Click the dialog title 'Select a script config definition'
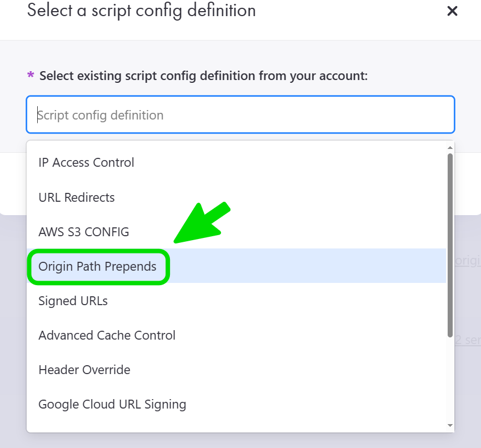The height and width of the screenshot is (448, 481). pos(141,11)
